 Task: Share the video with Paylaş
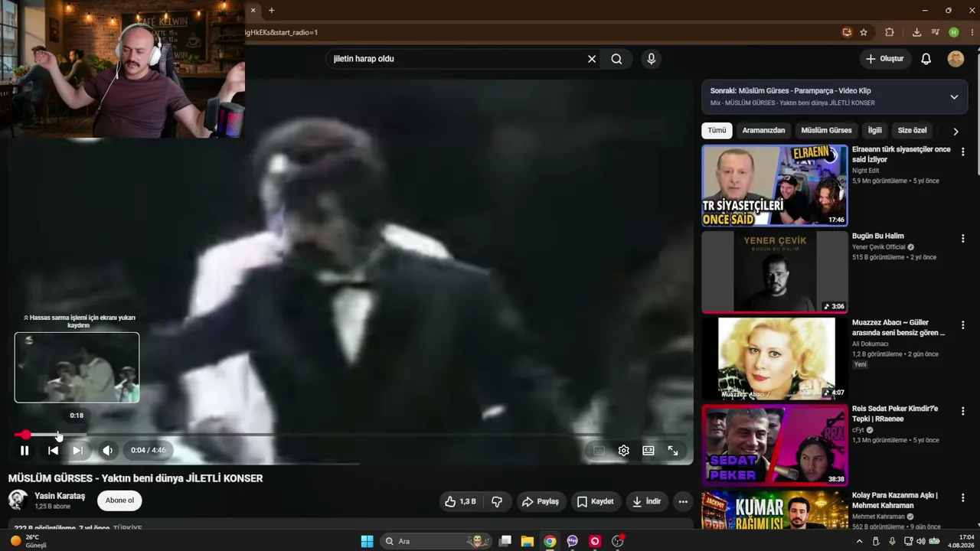541,501
